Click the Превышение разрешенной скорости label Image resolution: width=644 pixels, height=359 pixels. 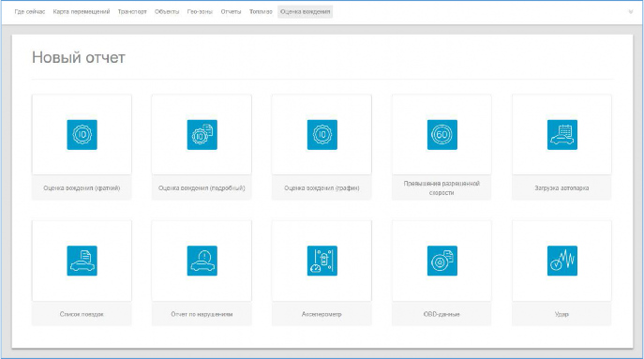[442, 188]
